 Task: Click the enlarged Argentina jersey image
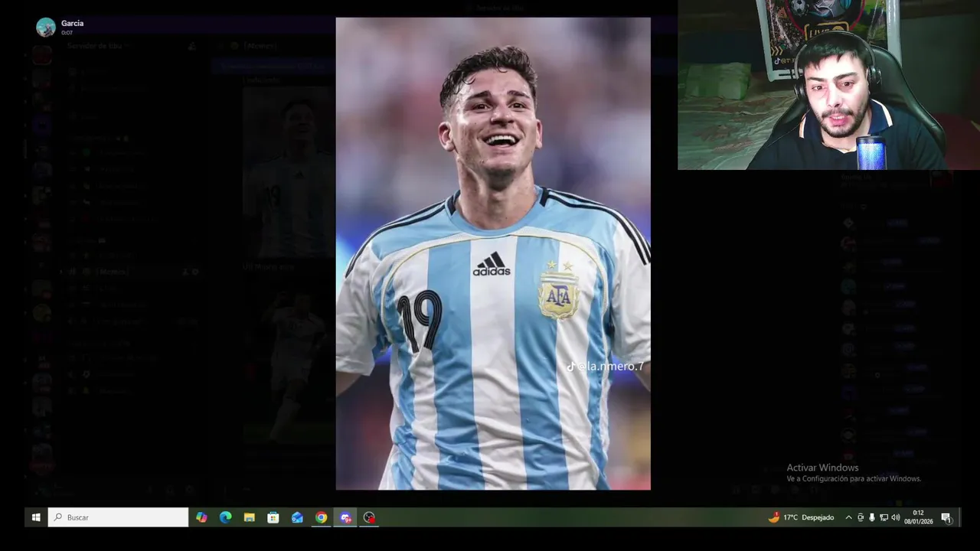493,253
